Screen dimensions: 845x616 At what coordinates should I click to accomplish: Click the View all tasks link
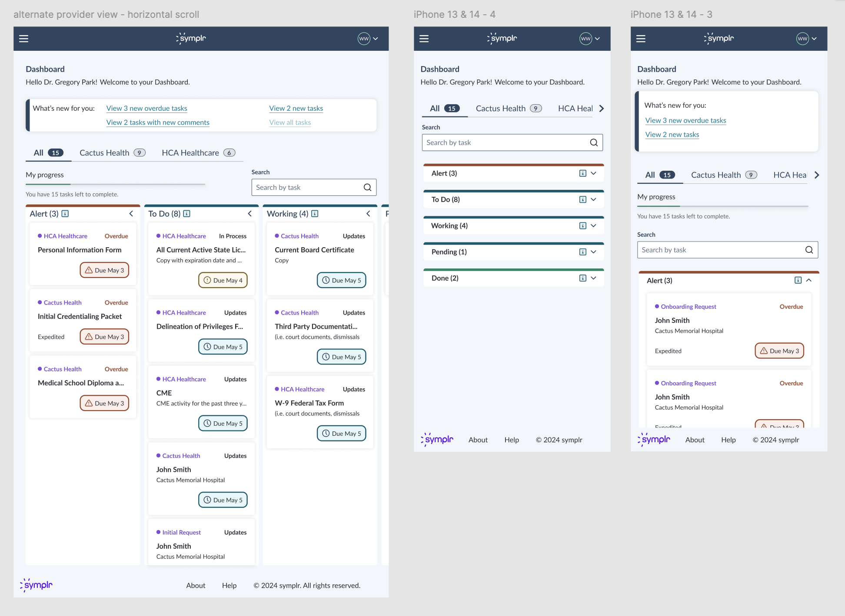point(290,123)
